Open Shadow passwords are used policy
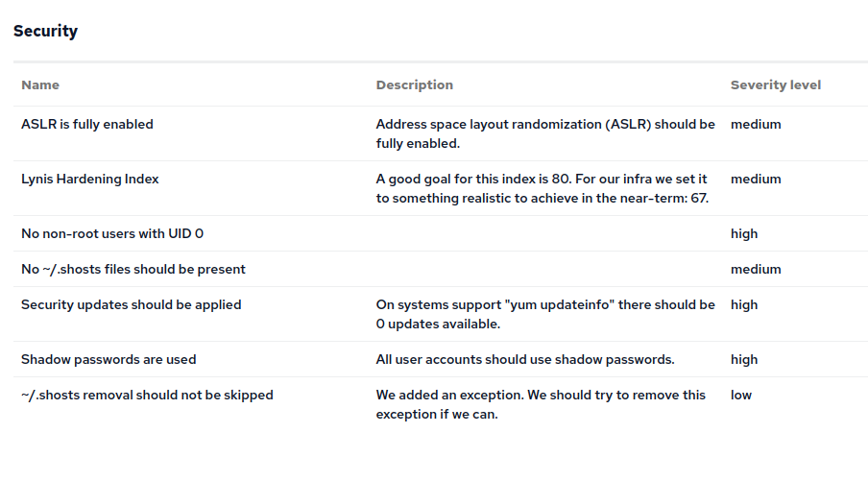The height and width of the screenshot is (481, 868). point(108,359)
